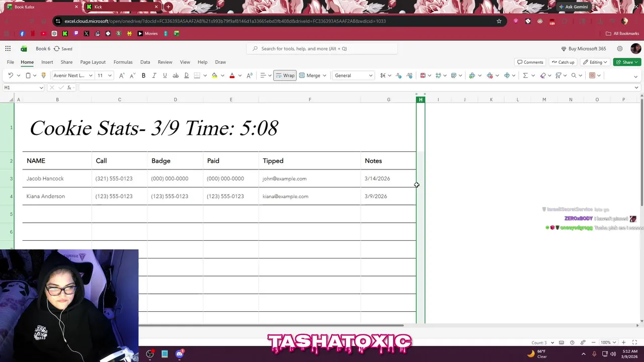Click the text alignment icon
This screenshot has width=644, height=362.
tap(263, 75)
